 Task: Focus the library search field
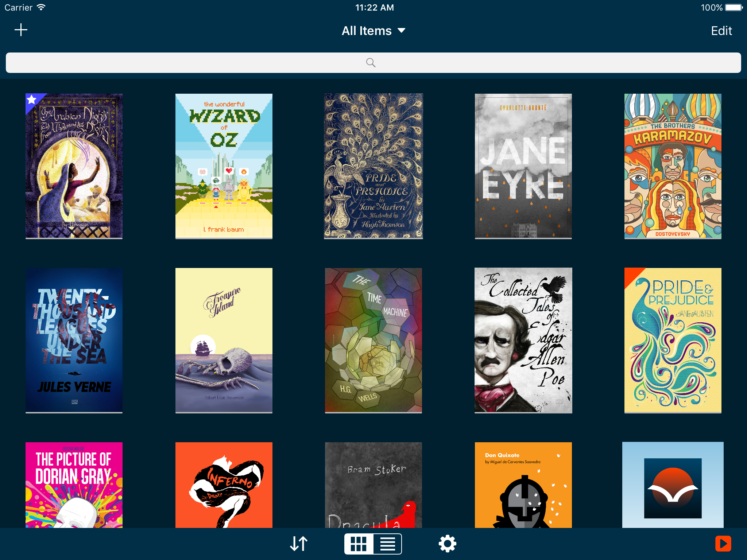pos(373,63)
